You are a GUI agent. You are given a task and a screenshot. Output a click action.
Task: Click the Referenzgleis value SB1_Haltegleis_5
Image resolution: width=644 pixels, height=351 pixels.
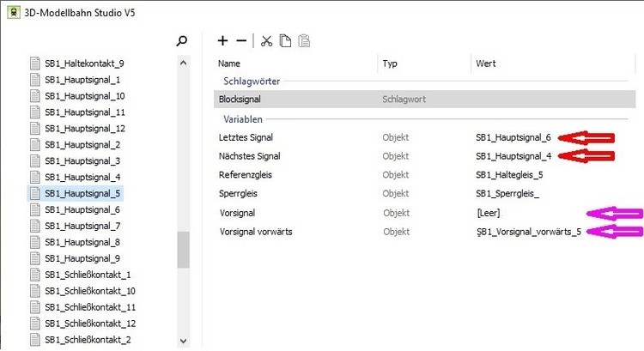click(x=509, y=175)
